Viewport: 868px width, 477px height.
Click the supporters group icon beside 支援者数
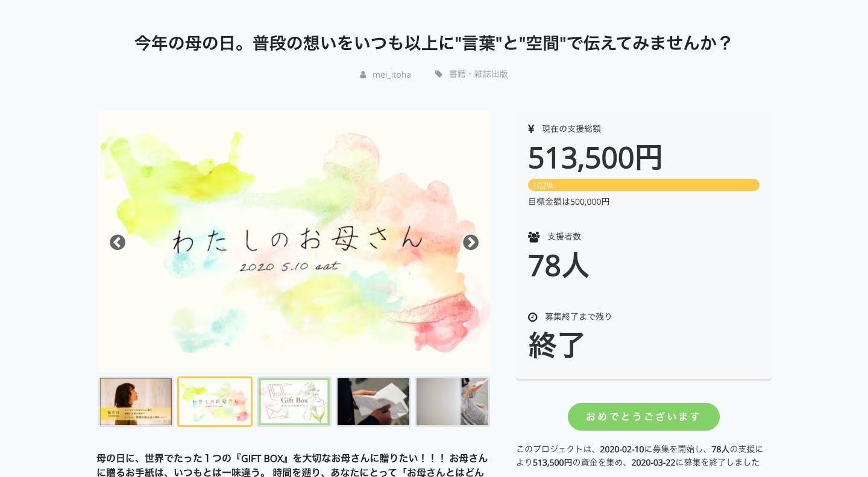tap(533, 237)
